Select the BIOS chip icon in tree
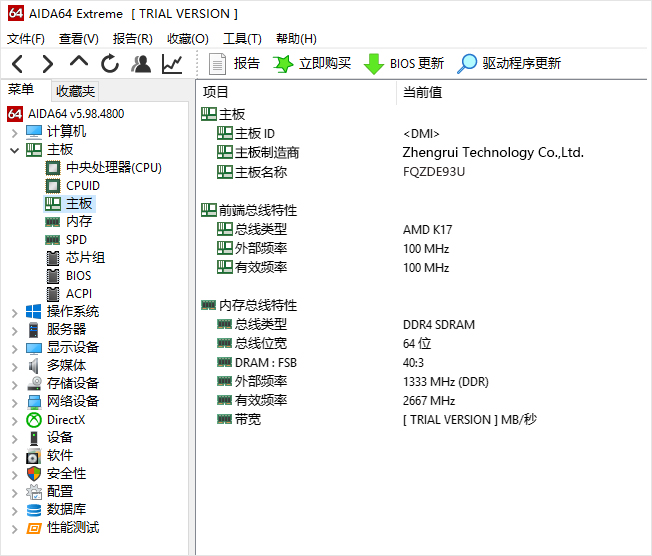The width and height of the screenshot is (652, 556). click(x=53, y=276)
